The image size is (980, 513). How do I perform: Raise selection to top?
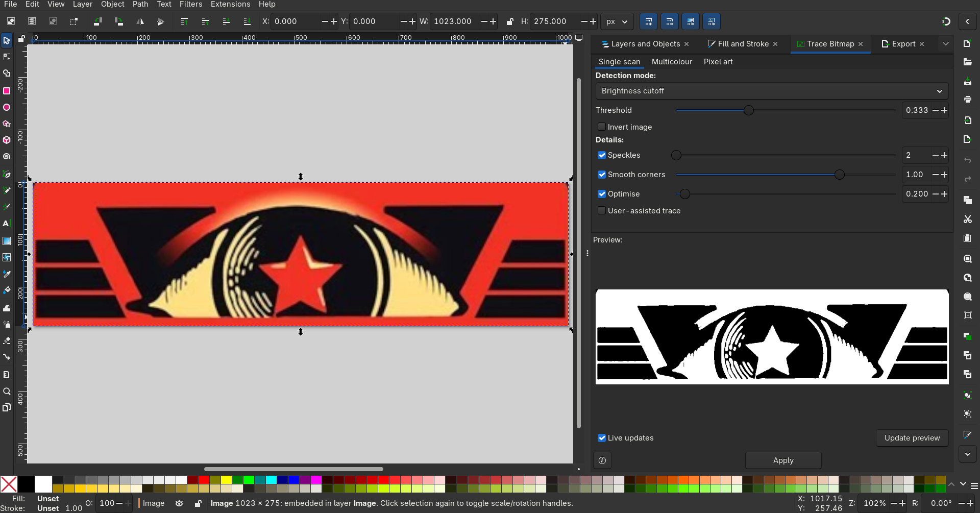(x=184, y=21)
